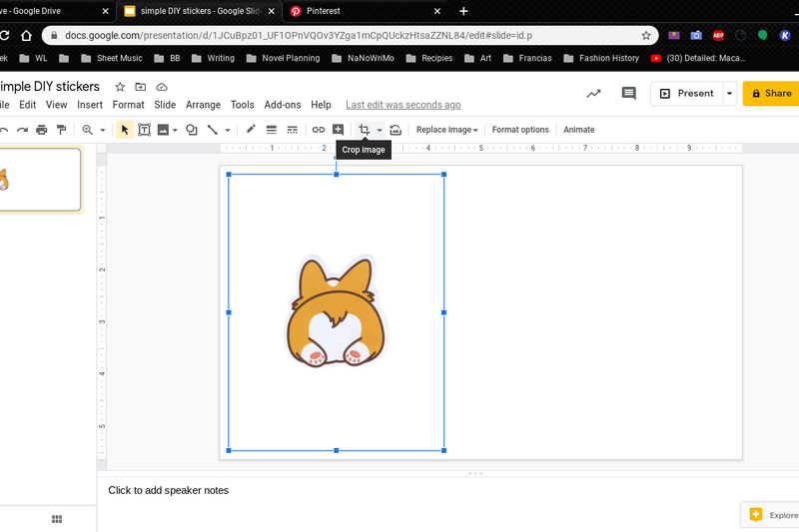Click the Border dash icon
Viewport: 799px width, 532px height.
point(292,130)
